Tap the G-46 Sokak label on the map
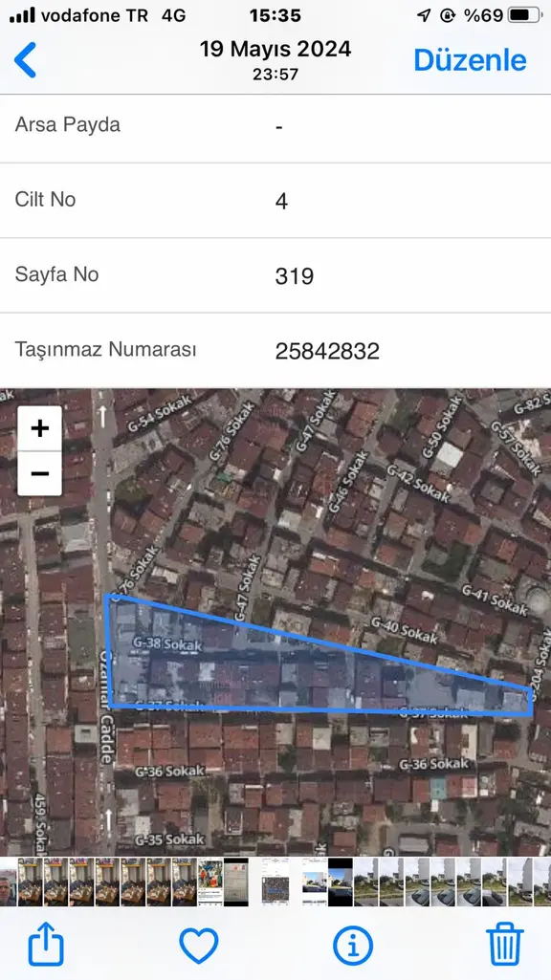The image size is (551, 980). tap(349, 481)
